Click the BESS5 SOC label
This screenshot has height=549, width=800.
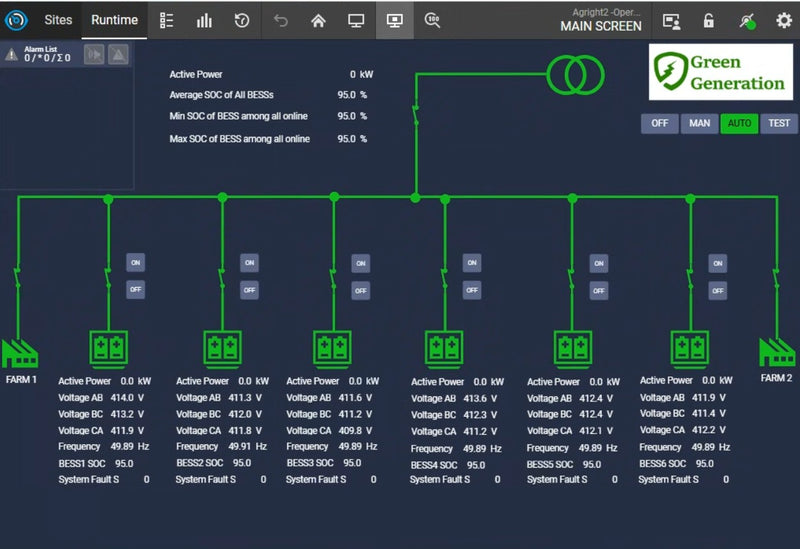[550, 465]
